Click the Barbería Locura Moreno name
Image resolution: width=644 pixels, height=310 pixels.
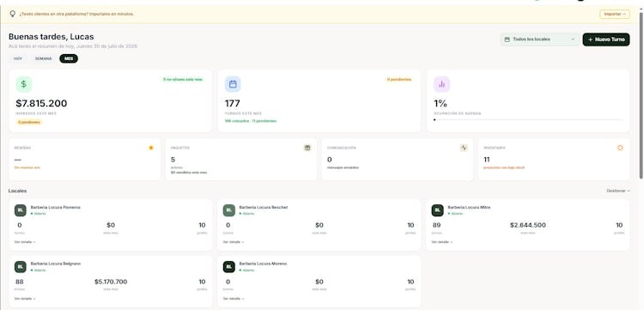[x=263, y=264]
